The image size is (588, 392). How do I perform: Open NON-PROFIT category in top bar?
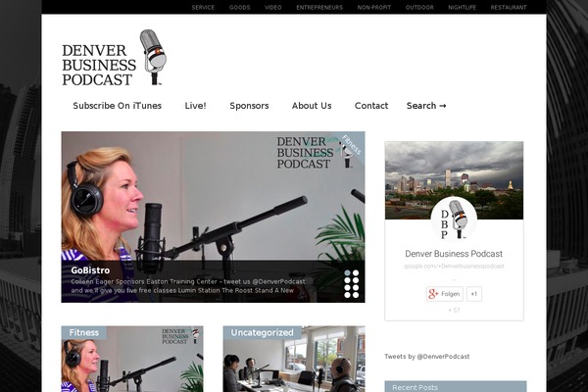click(x=374, y=7)
